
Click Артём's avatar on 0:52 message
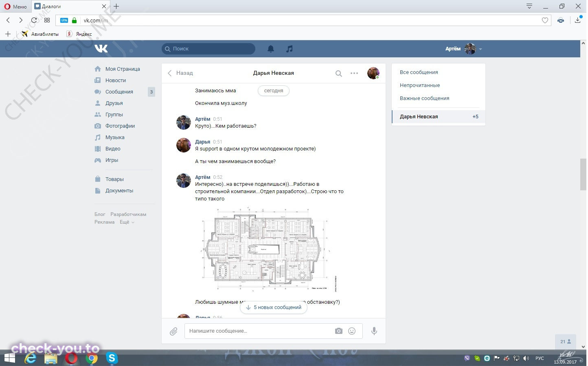coord(183,181)
